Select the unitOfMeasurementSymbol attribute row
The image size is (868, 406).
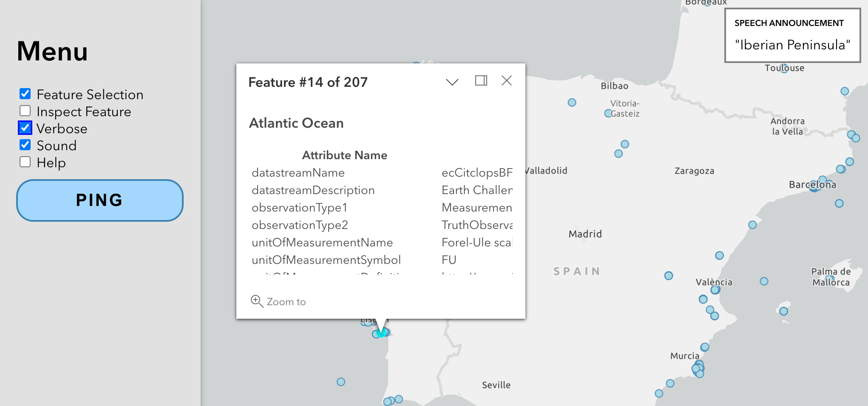click(382, 260)
